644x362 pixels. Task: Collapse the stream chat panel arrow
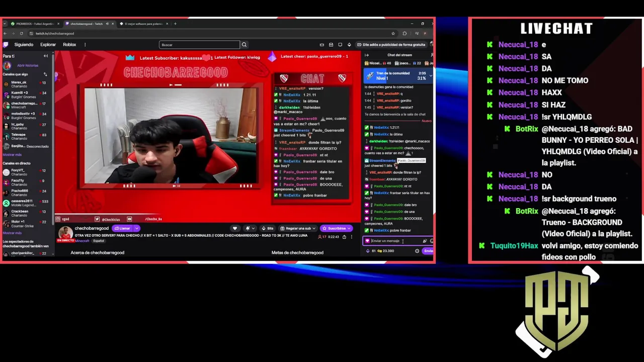point(366,55)
